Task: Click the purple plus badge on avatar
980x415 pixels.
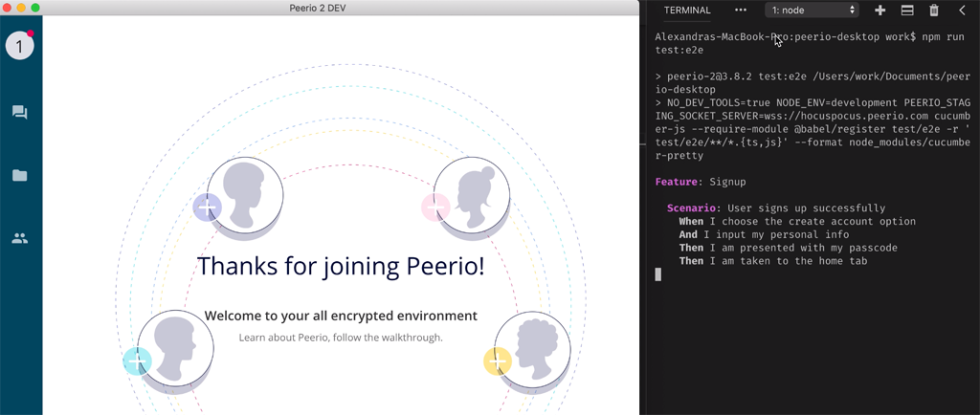Action: click(208, 207)
